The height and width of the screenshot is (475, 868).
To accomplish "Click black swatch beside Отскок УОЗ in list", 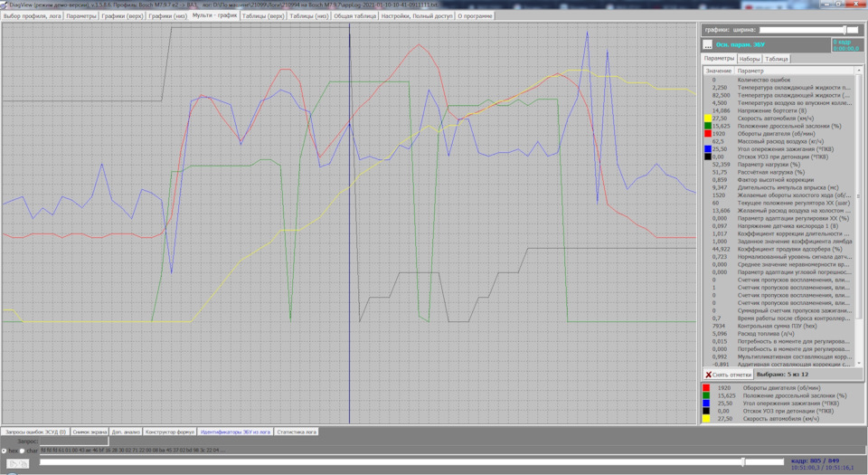I will [707, 157].
